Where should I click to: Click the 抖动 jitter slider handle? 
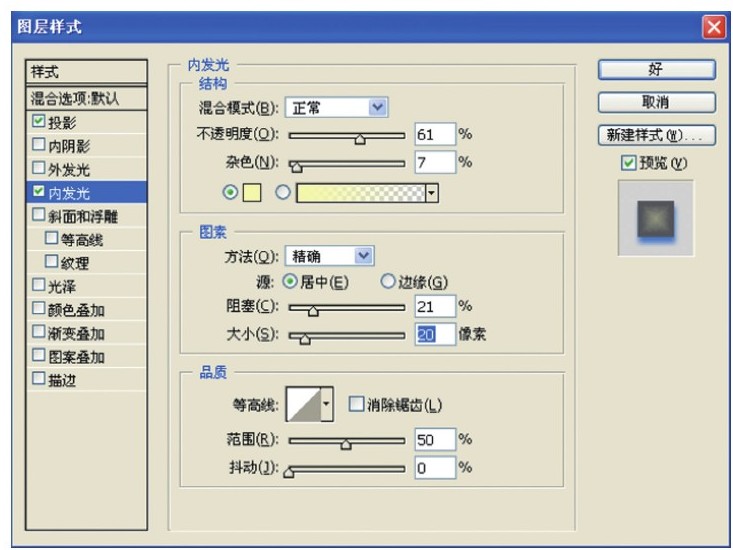click(x=289, y=471)
